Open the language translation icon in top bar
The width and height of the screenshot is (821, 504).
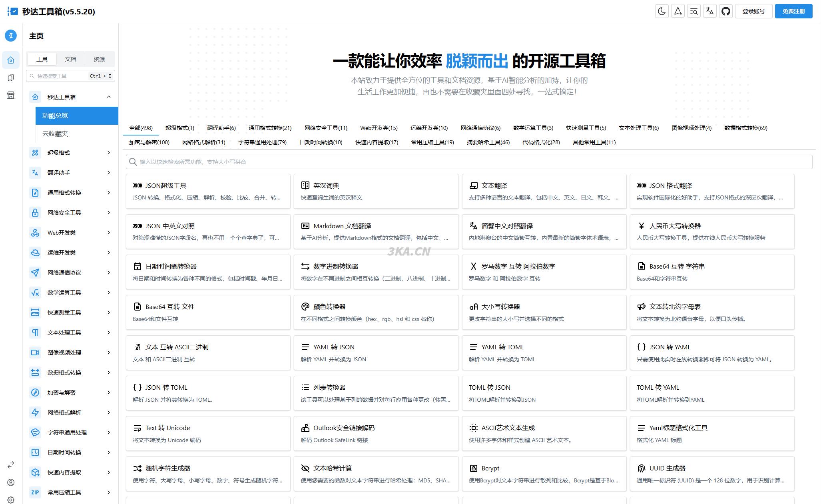click(x=710, y=11)
